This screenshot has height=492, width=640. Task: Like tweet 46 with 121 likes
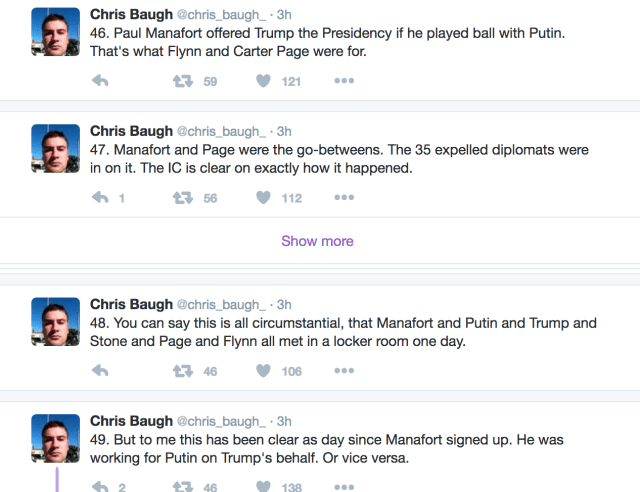(264, 82)
